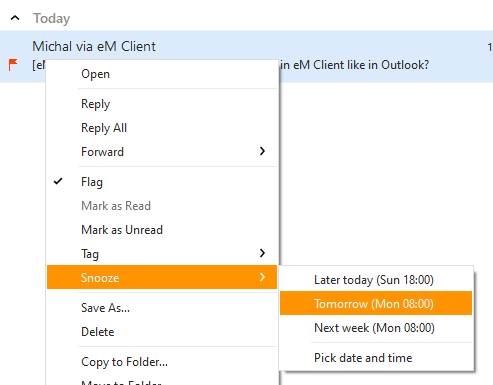Click the Snooze submenu arrow
Viewport: 493px width, 385px height.
(262, 277)
